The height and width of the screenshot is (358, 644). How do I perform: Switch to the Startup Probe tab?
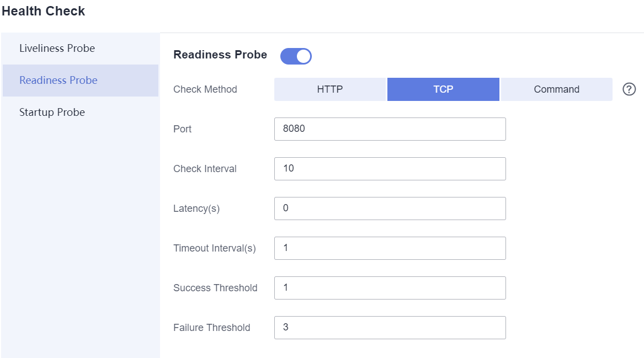tap(52, 113)
